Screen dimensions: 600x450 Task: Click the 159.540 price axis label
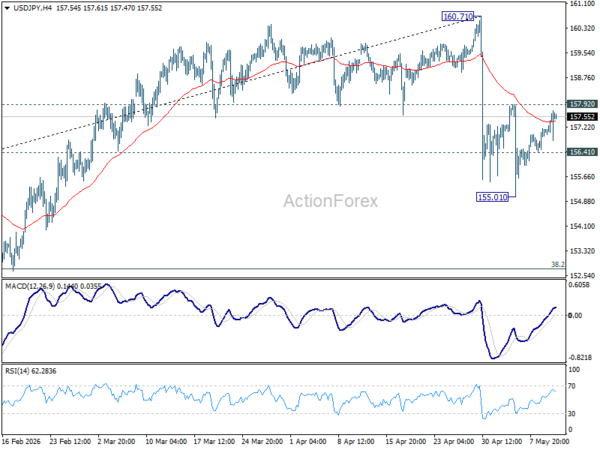(x=582, y=53)
